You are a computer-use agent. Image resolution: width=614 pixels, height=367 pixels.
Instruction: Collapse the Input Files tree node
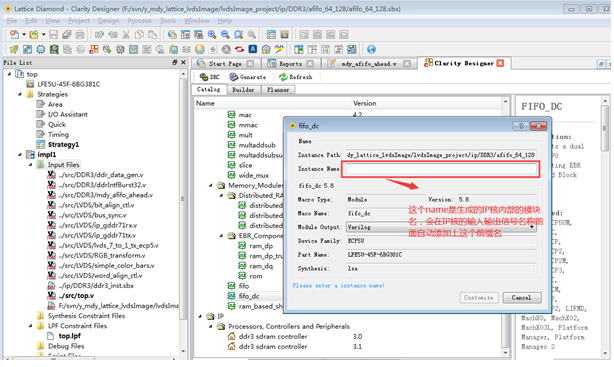pos(31,165)
